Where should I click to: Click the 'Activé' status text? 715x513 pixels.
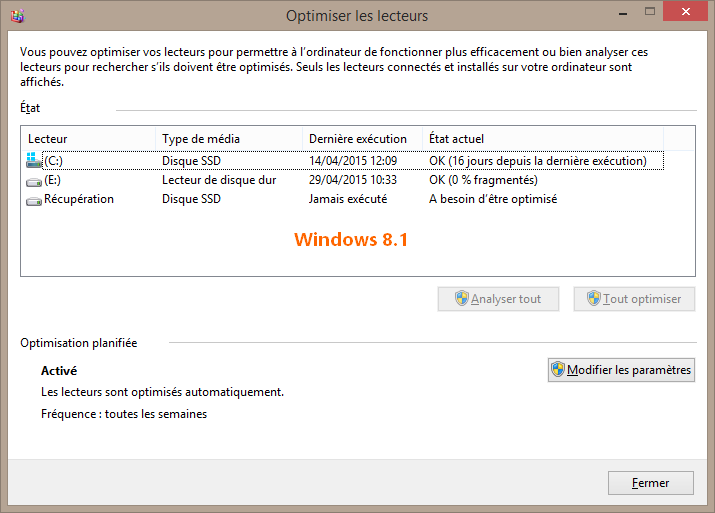coord(59,371)
